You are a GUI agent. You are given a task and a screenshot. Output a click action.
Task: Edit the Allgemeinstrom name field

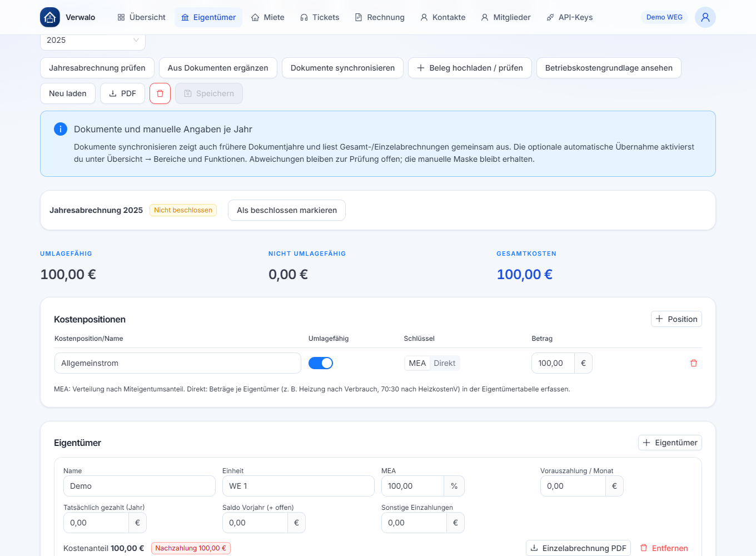(x=178, y=363)
